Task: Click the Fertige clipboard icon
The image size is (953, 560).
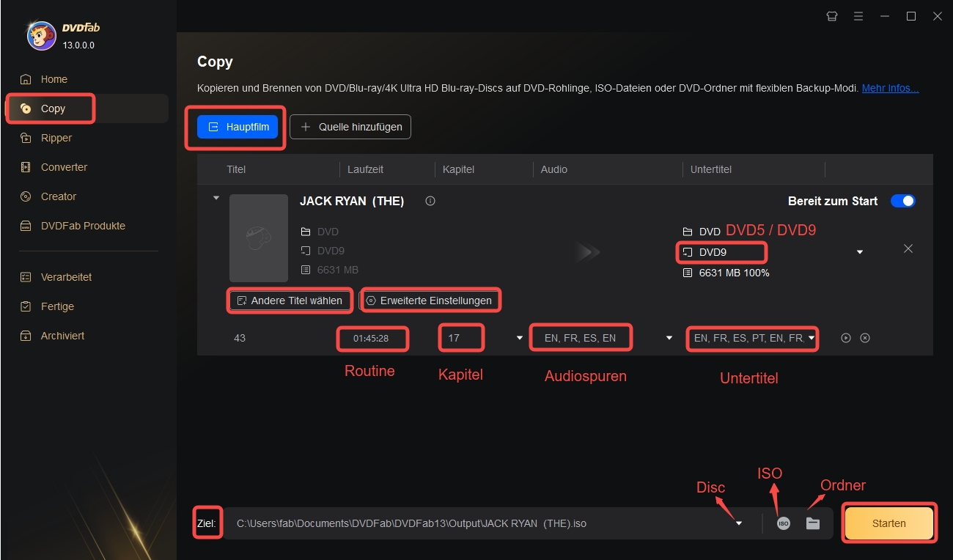Action: tap(26, 306)
